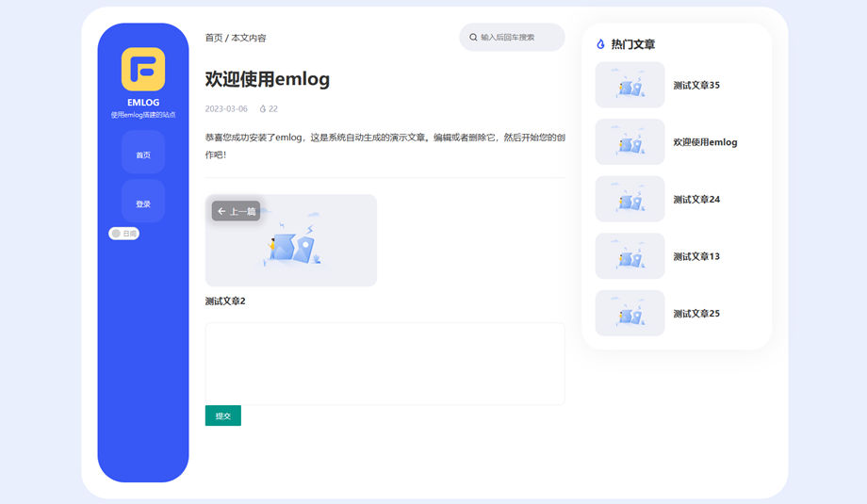
Task: Open the 登录 sidebar menu item
Action: [x=143, y=202]
